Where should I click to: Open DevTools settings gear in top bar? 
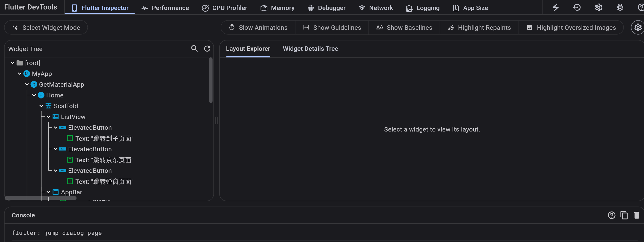tap(598, 7)
